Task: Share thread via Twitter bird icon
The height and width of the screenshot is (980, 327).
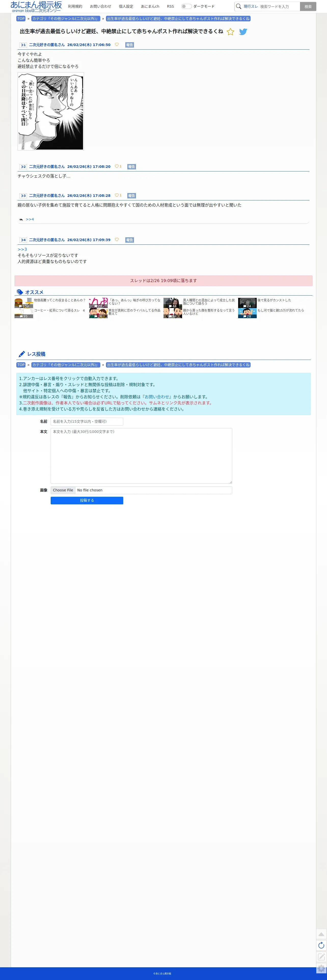Action: (x=243, y=32)
